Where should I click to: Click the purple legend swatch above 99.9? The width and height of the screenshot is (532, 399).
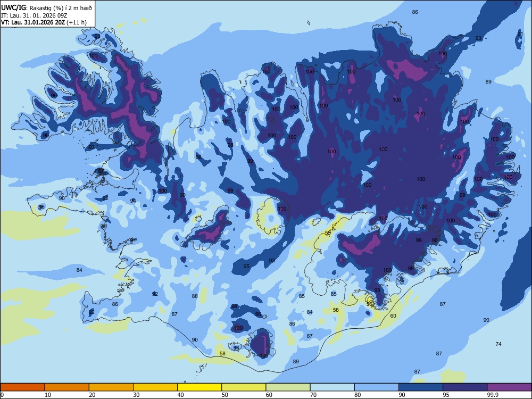pos(509,387)
